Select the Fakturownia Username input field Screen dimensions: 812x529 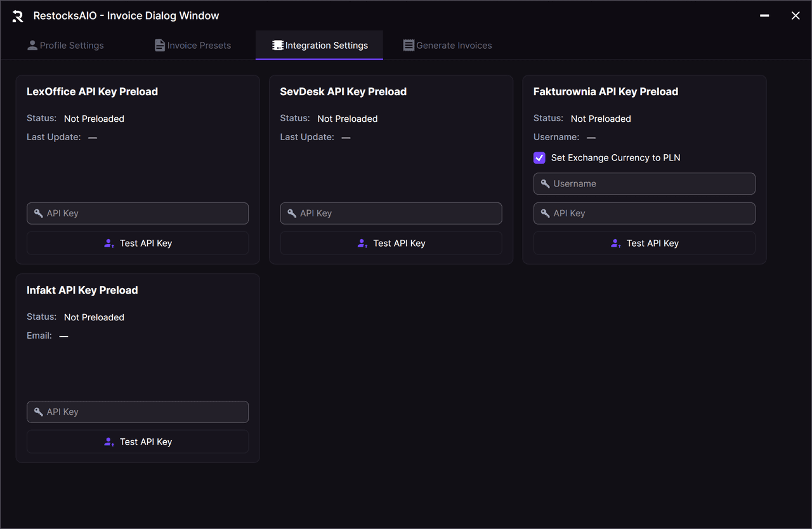(645, 184)
